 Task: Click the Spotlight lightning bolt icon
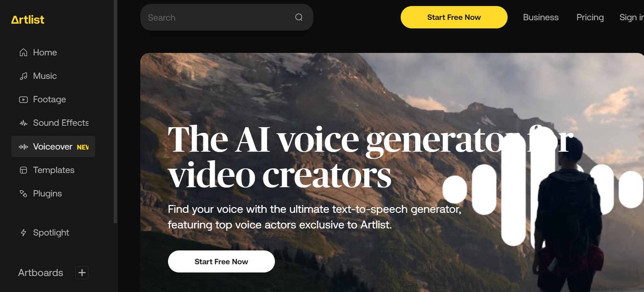click(x=23, y=233)
